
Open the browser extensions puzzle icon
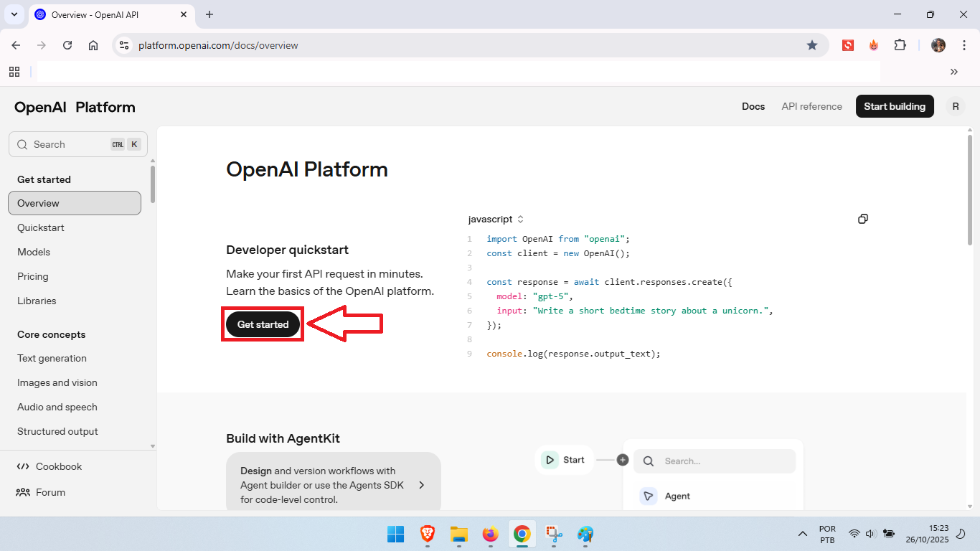point(900,45)
